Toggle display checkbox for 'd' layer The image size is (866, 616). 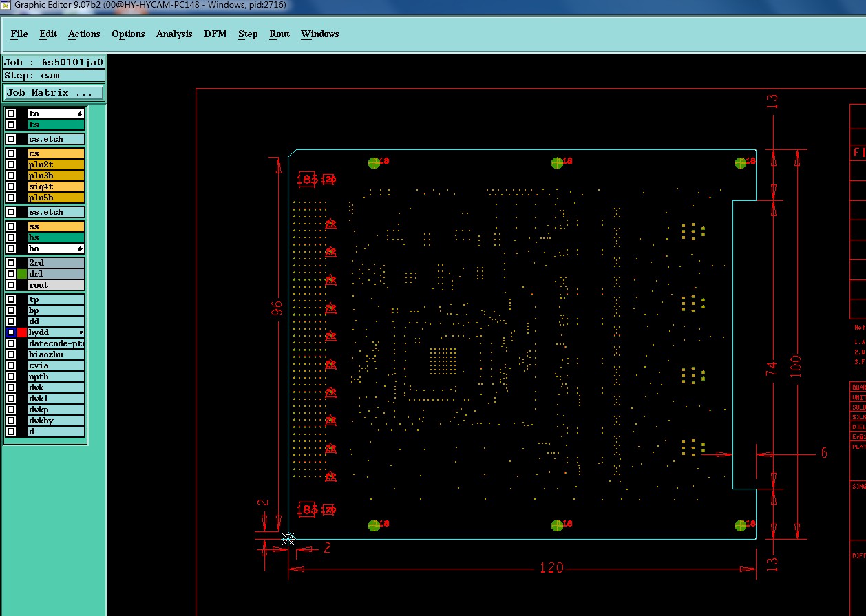(11, 432)
